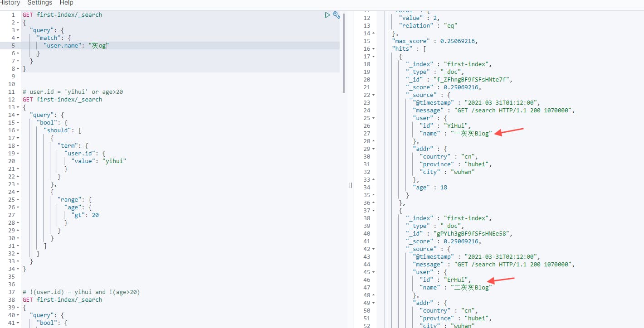This screenshot has width=644, height=328.
Task: Place cursor in the "user.name" value on line 5
Action: coord(99,46)
